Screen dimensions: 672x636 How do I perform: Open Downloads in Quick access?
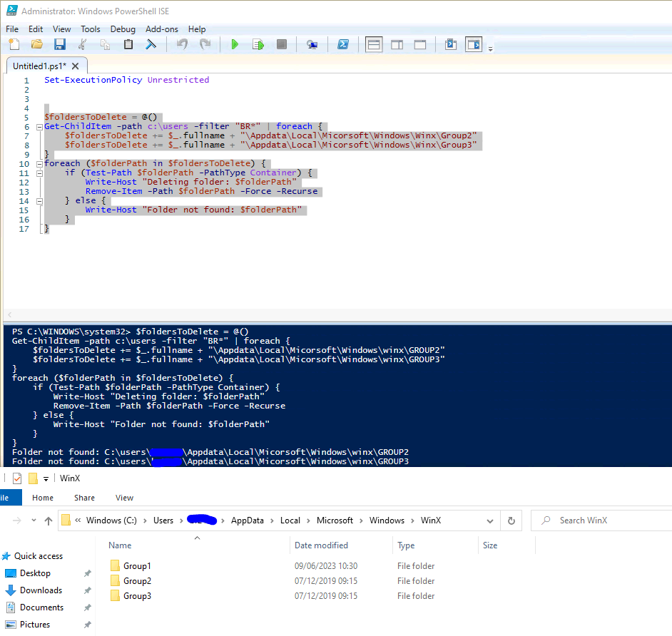pos(41,590)
